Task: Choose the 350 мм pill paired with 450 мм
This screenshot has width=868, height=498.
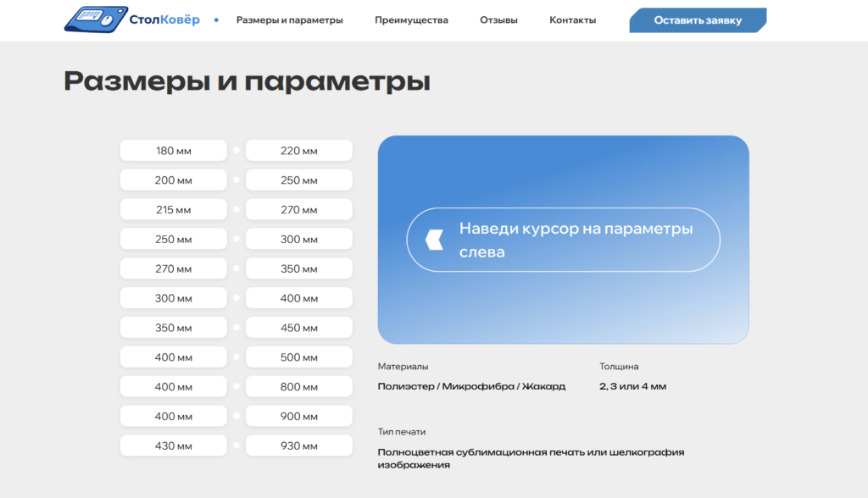Action: click(x=173, y=328)
